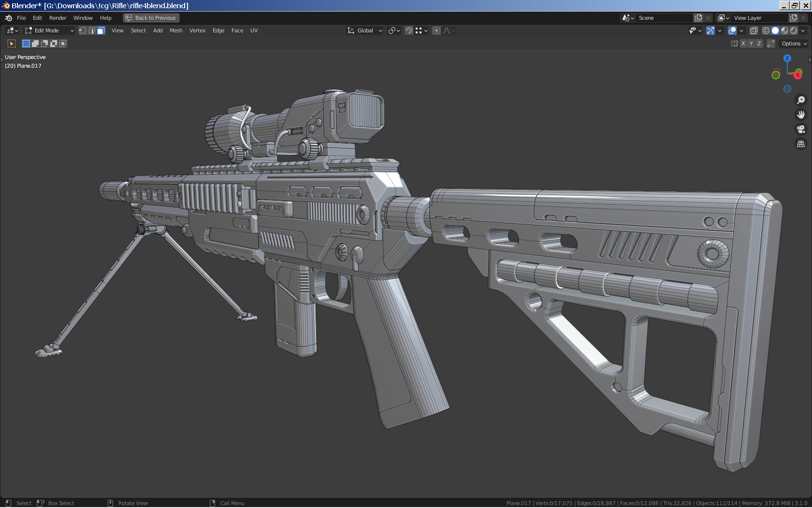Click the Z axis constraint button
This screenshot has height=508, width=812.
click(759, 43)
